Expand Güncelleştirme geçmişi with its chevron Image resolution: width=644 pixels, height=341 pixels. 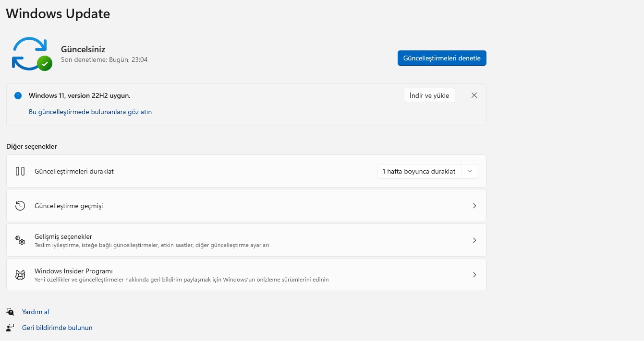(x=474, y=206)
